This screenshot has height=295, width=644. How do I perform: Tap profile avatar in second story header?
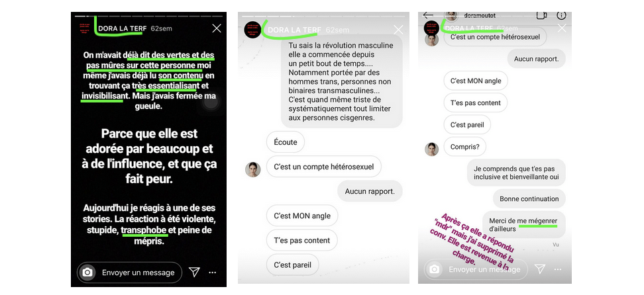[252, 30]
